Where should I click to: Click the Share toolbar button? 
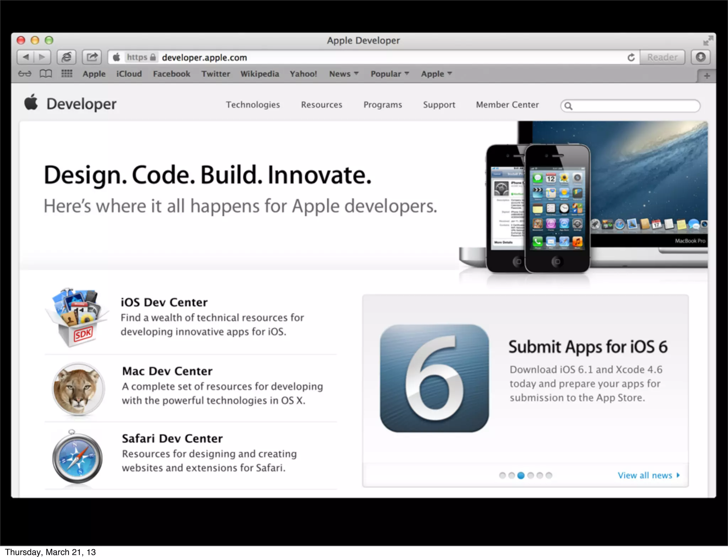click(92, 57)
